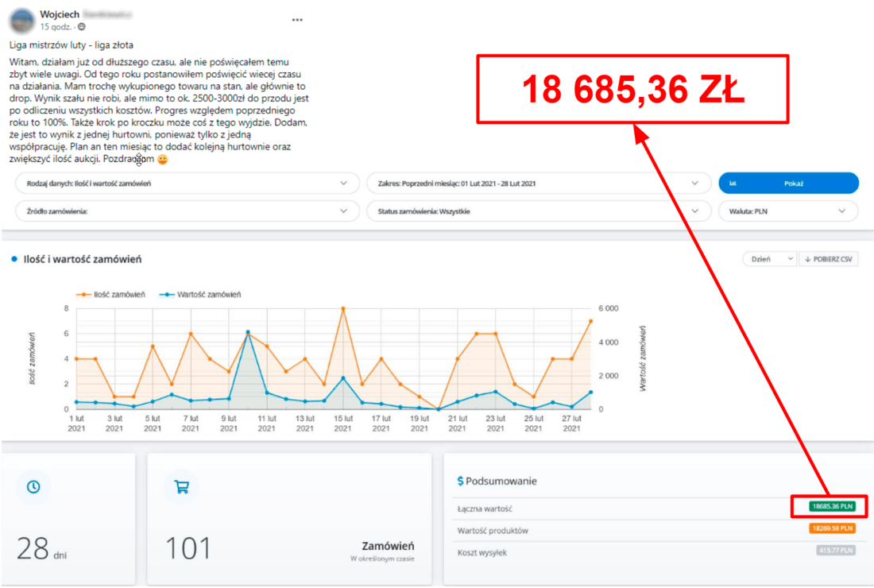Click the green 18685.36 PLN badge

tap(831, 505)
